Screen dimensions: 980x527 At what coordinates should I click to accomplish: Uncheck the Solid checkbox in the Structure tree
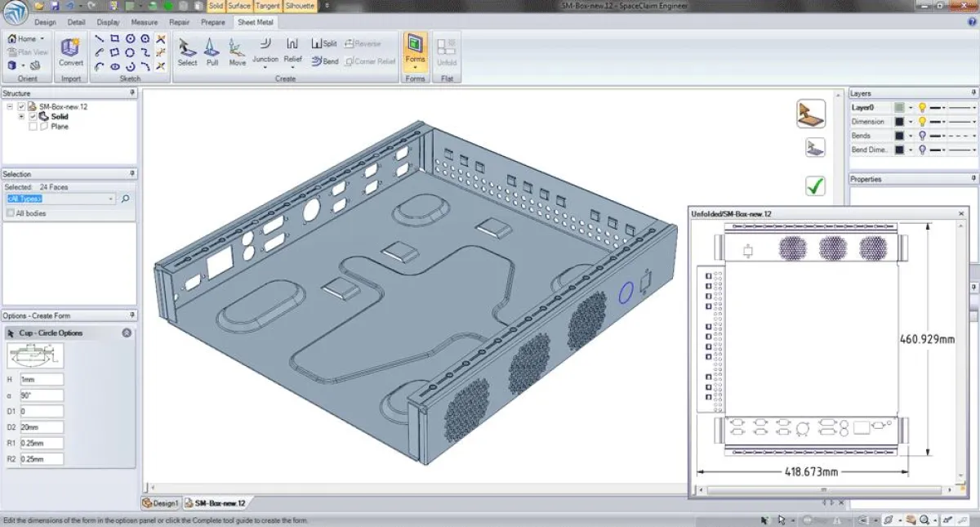(x=33, y=117)
